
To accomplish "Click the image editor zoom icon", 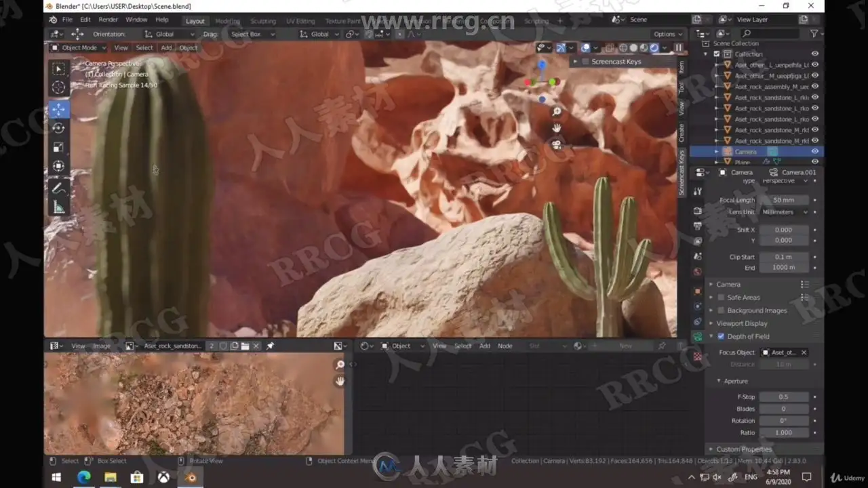I will [x=340, y=365].
